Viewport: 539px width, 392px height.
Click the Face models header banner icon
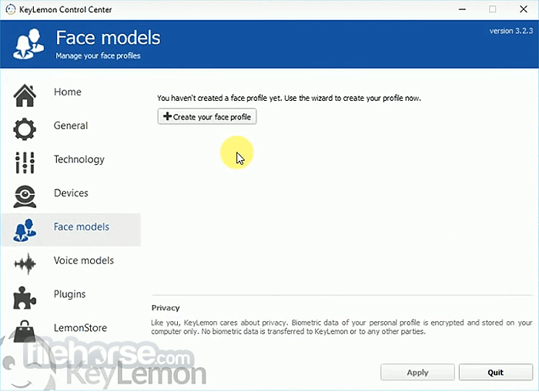point(29,44)
